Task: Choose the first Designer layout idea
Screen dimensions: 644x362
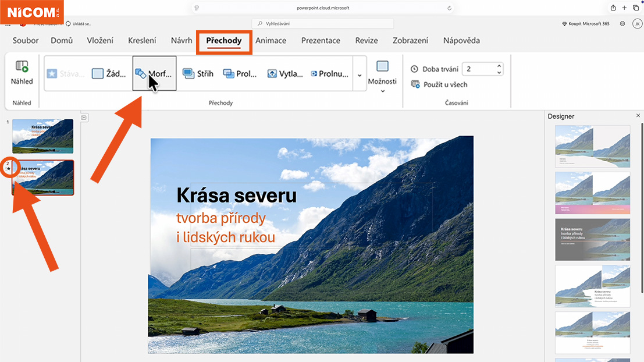Action: coord(592,147)
